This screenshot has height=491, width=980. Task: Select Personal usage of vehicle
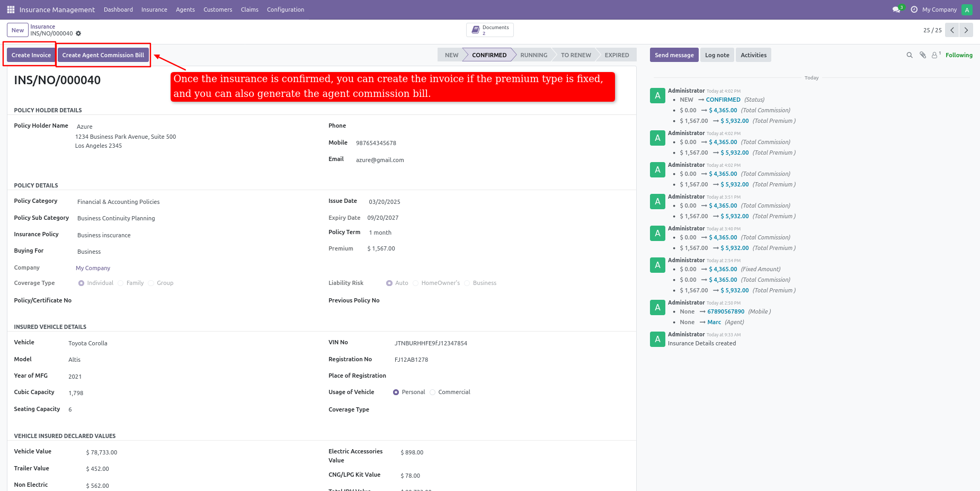click(x=396, y=392)
